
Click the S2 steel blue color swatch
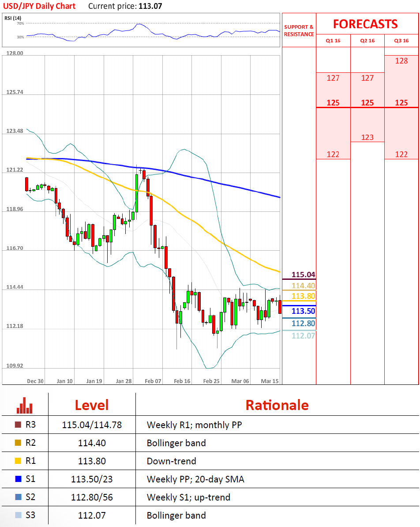point(18,497)
